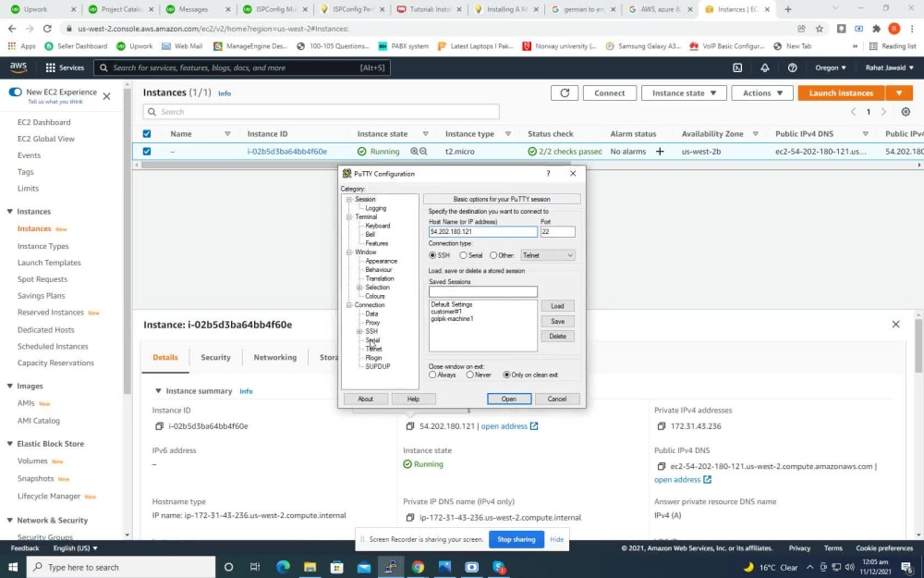Open the Telnet connection type dropdown
Viewport: 924px width, 578px height.
click(x=547, y=255)
